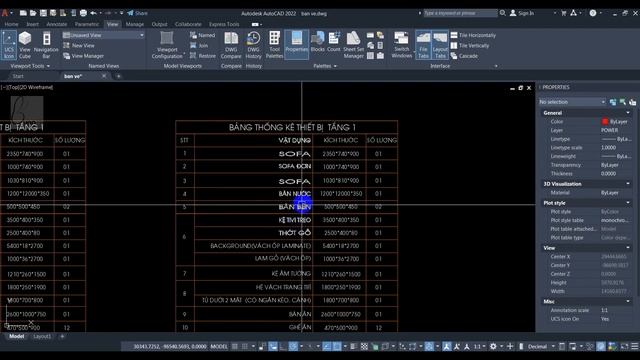Switch to the Start file tab
Image resolution: width=640 pixels, height=360 pixels.
pos(18,76)
